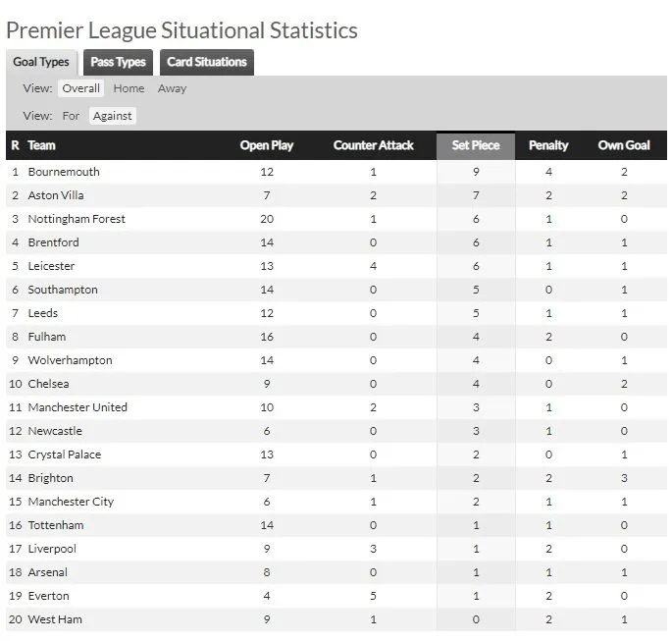Viewport: 672px width, 641px height.
Task: Sort table by Own Goal column
Action: (624, 145)
